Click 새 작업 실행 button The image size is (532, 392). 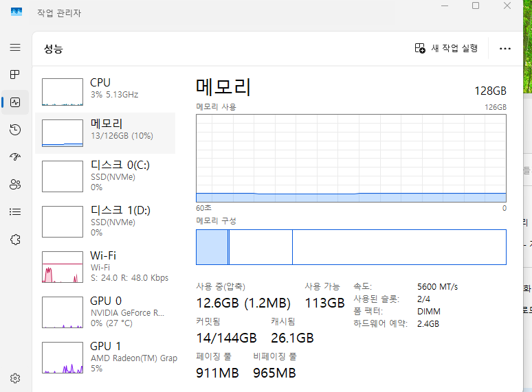pos(446,49)
